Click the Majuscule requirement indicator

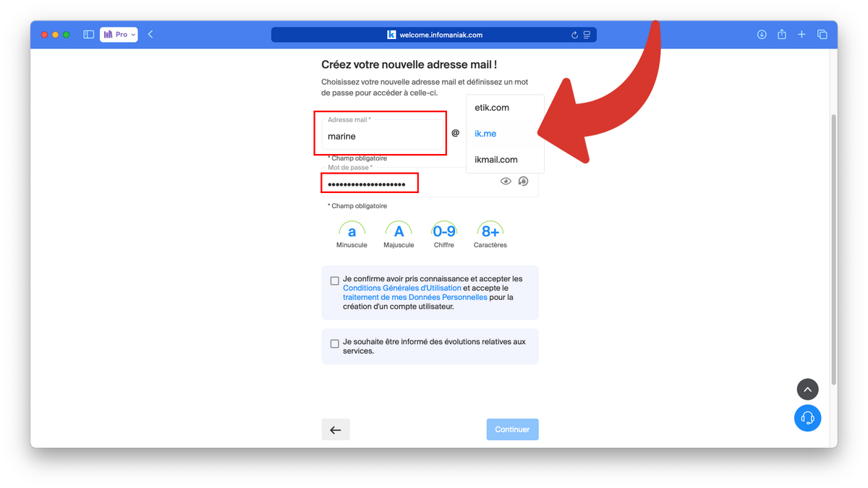tap(399, 235)
